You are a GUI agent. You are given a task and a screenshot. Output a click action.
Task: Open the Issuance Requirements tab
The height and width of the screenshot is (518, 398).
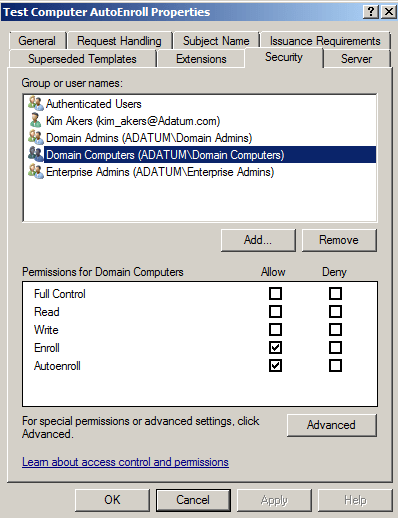[x=325, y=41]
